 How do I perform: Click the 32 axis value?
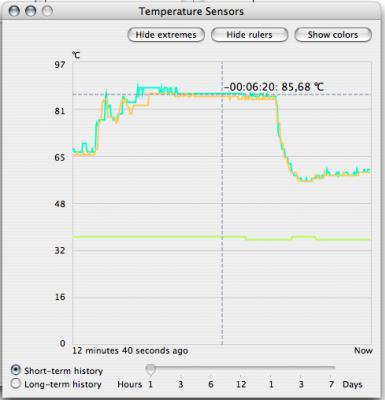point(60,250)
